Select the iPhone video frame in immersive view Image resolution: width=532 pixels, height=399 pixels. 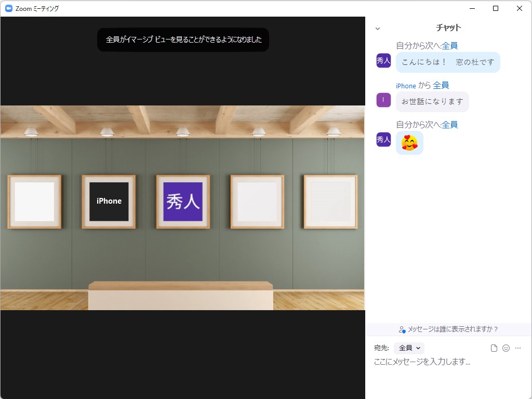[108, 201]
